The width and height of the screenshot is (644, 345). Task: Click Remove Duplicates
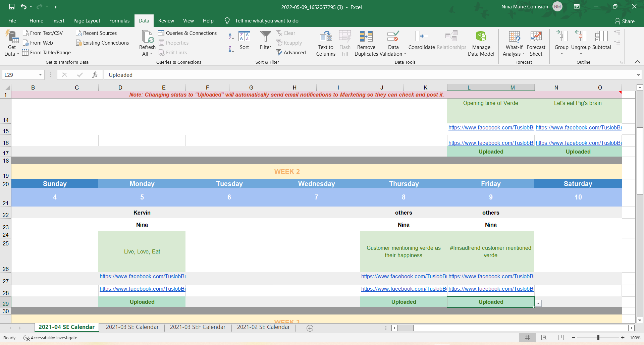(366, 43)
